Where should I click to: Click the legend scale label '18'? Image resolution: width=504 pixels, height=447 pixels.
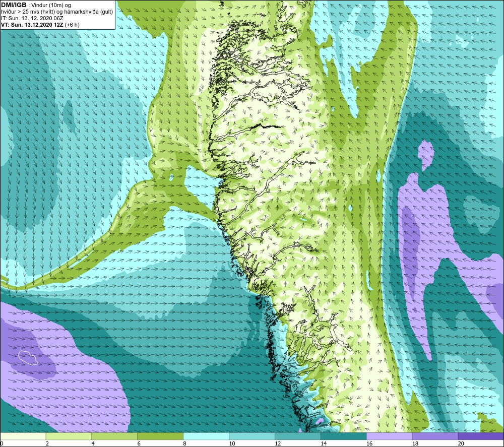[415, 443]
